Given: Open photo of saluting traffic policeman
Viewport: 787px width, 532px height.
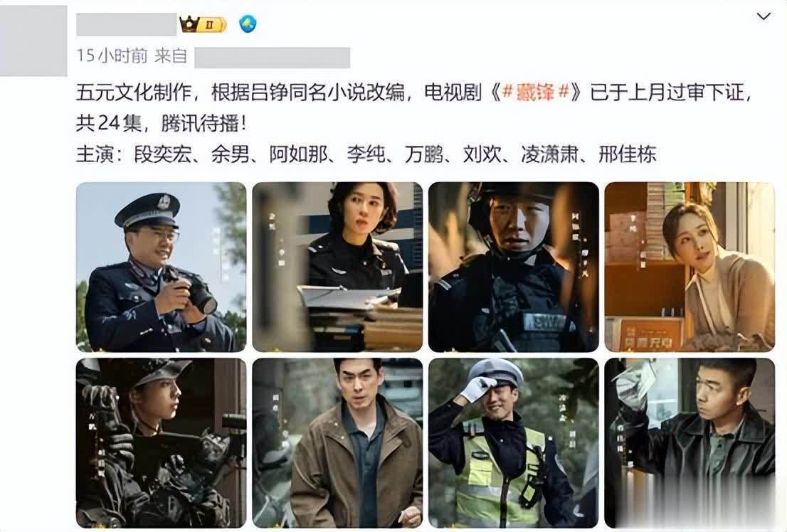Looking at the screenshot, I should click(x=514, y=443).
